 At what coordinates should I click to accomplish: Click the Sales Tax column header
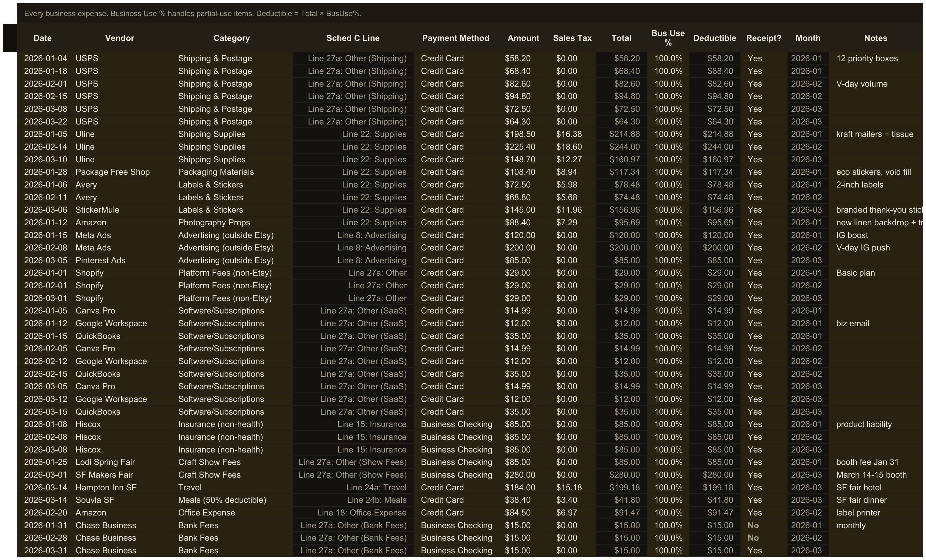tap(572, 38)
